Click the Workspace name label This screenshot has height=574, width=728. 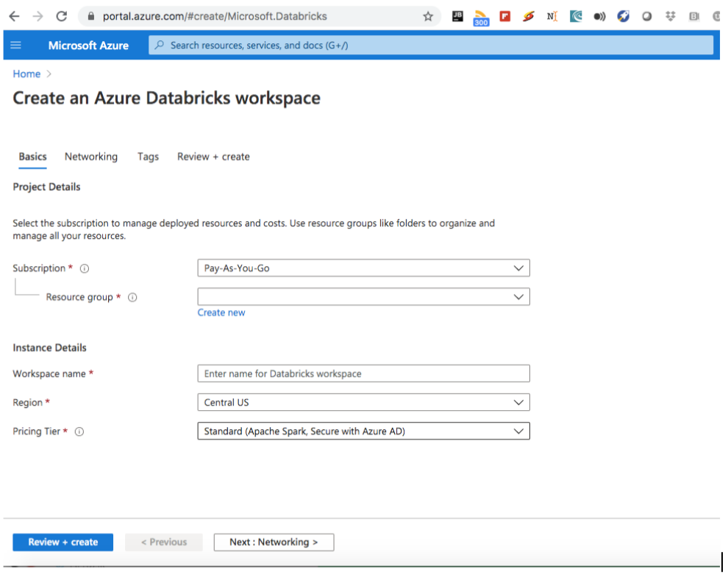tap(49, 373)
